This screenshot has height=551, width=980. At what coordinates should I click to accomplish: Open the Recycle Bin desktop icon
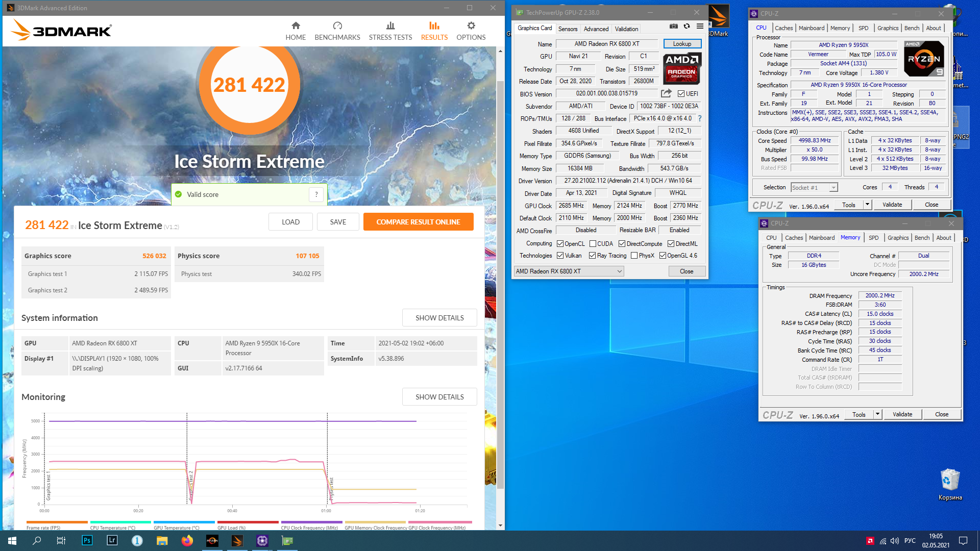(x=950, y=485)
